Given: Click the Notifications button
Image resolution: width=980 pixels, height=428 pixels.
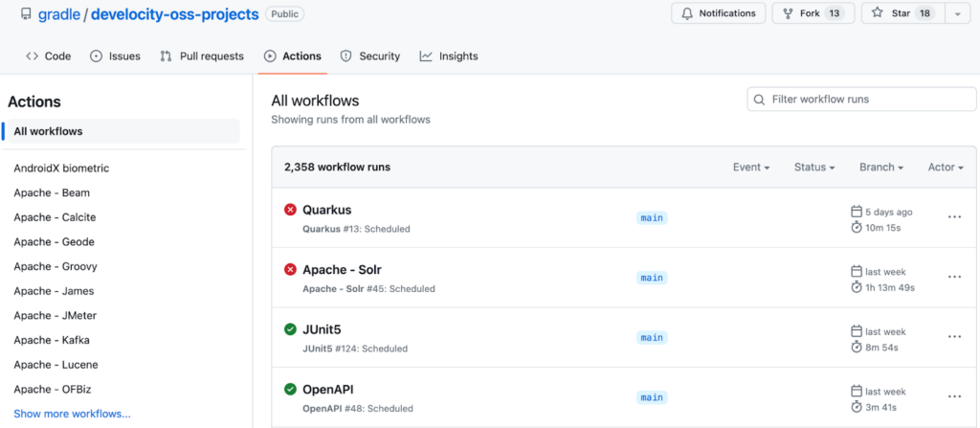Looking at the screenshot, I should coord(718,13).
